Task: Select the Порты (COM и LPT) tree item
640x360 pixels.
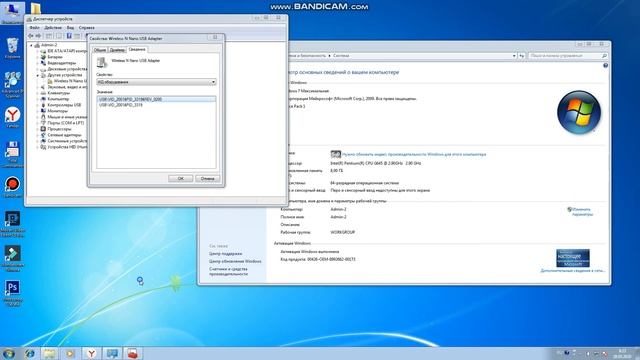Action: coord(65,123)
